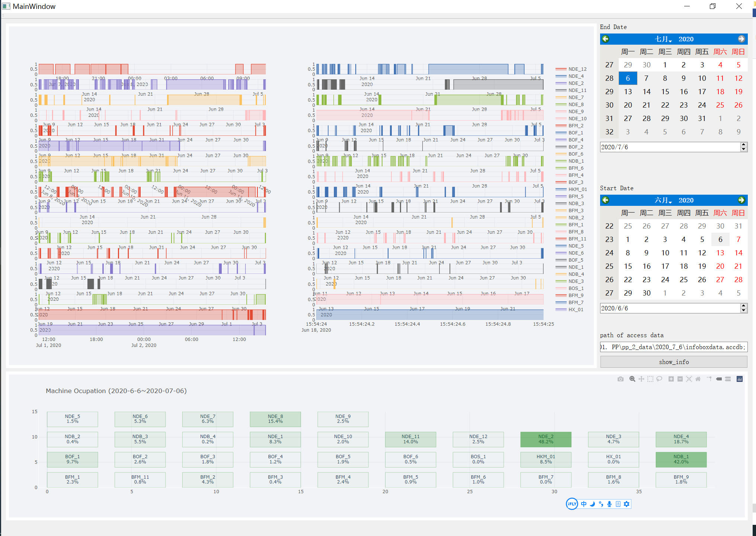The width and height of the screenshot is (756, 536).
Task: Click the plot Zoom In plus icon
Action: click(671, 379)
